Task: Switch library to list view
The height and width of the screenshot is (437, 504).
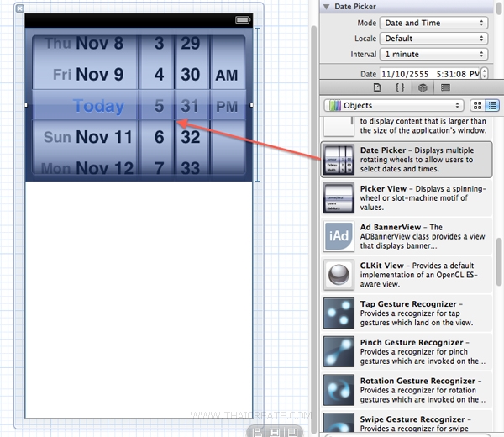Action: (x=492, y=106)
